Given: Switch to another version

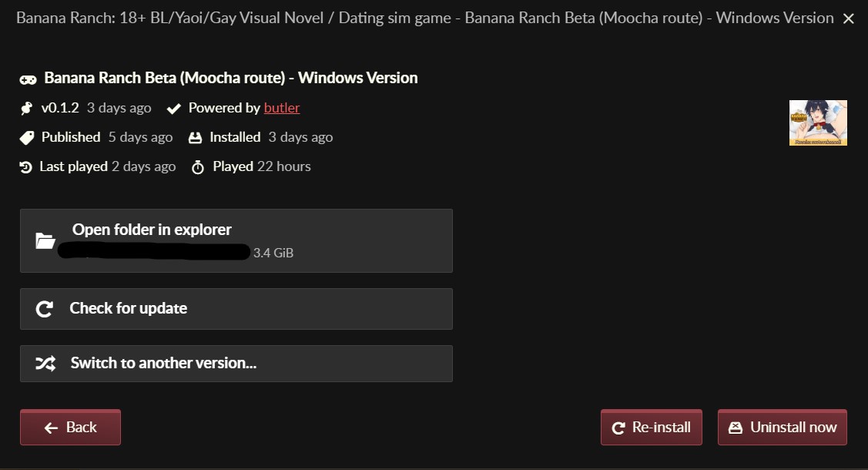Looking at the screenshot, I should 236,364.
